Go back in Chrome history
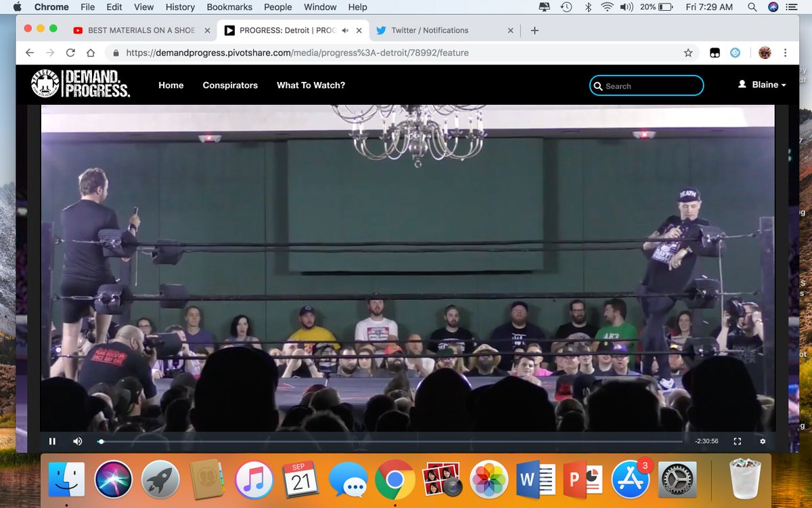 [x=29, y=53]
